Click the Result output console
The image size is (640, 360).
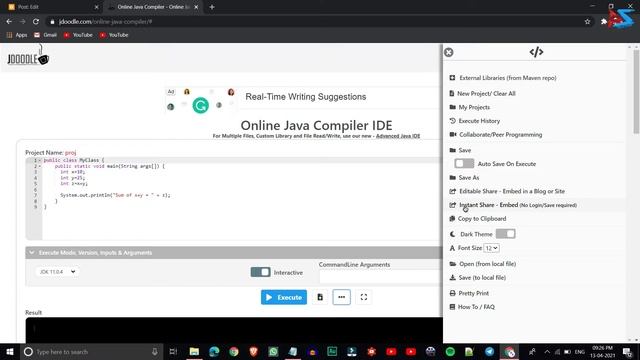[x=234, y=330]
